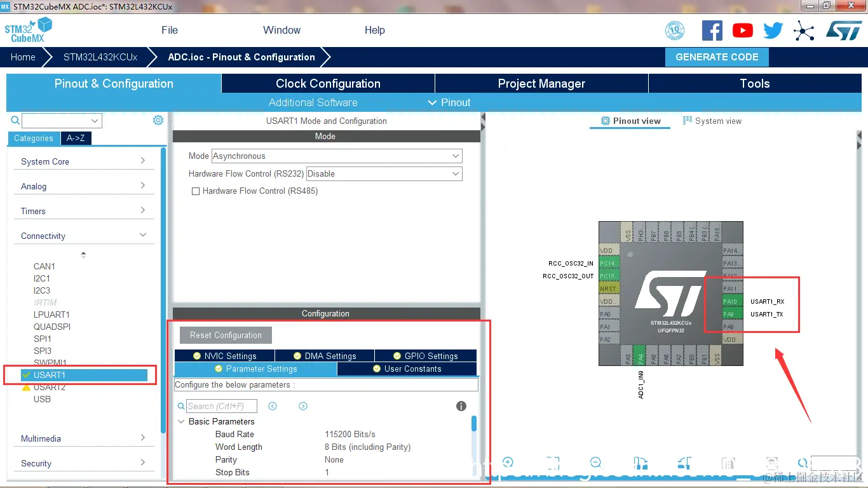The height and width of the screenshot is (488, 868).
Task: Switch to System view
Action: click(712, 121)
